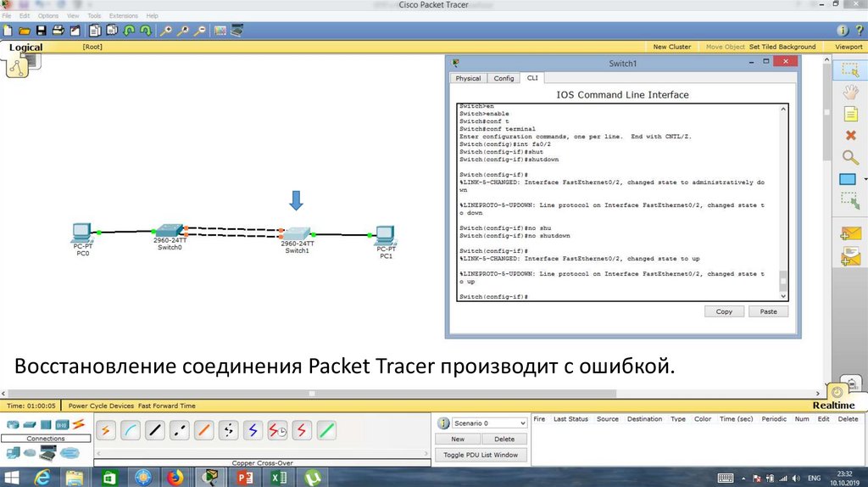Pick the Copper Cross-Over dashed cable
The image size is (868, 487).
[180, 430]
